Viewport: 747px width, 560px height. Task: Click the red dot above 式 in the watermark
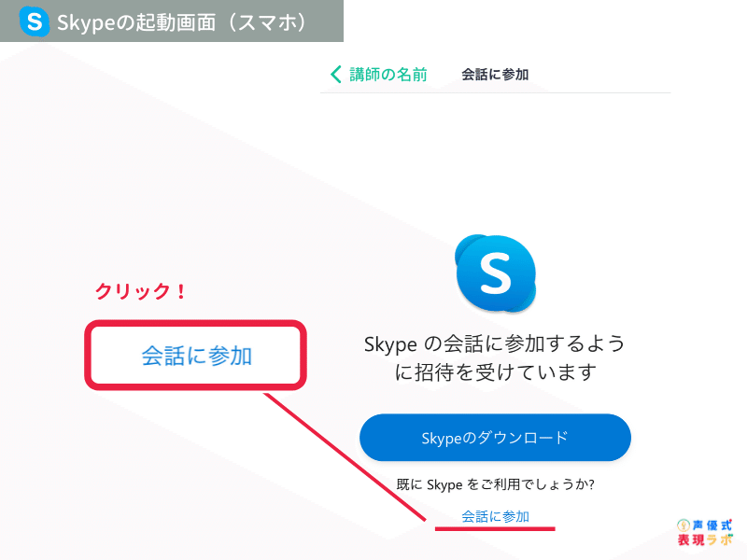pyautogui.click(x=730, y=520)
